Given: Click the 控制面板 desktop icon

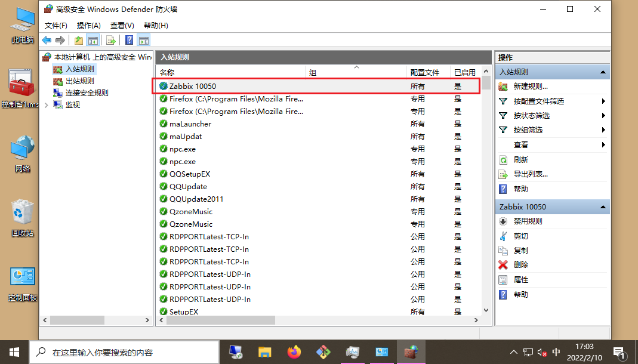Looking at the screenshot, I should [x=22, y=283].
